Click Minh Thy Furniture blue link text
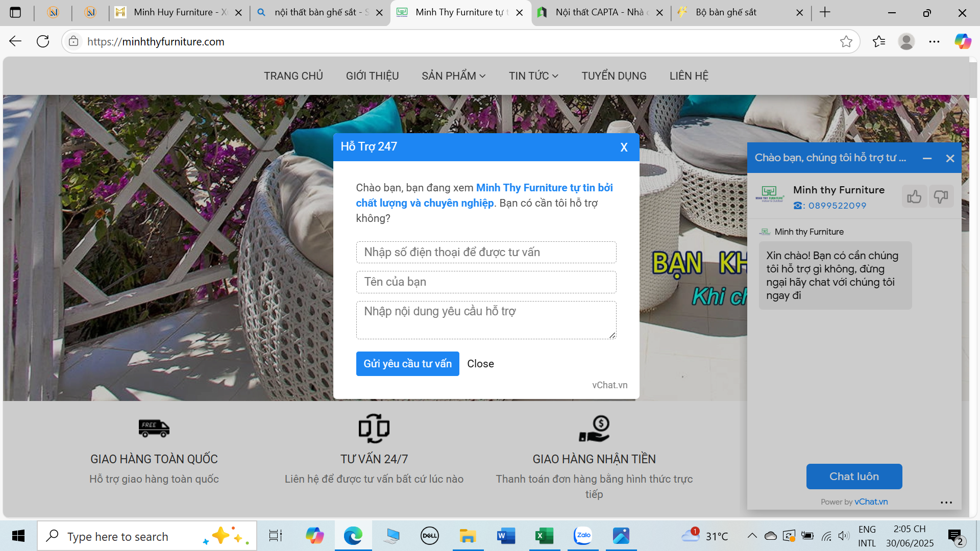This screenshot has width=980, height=551. [484, 195]
